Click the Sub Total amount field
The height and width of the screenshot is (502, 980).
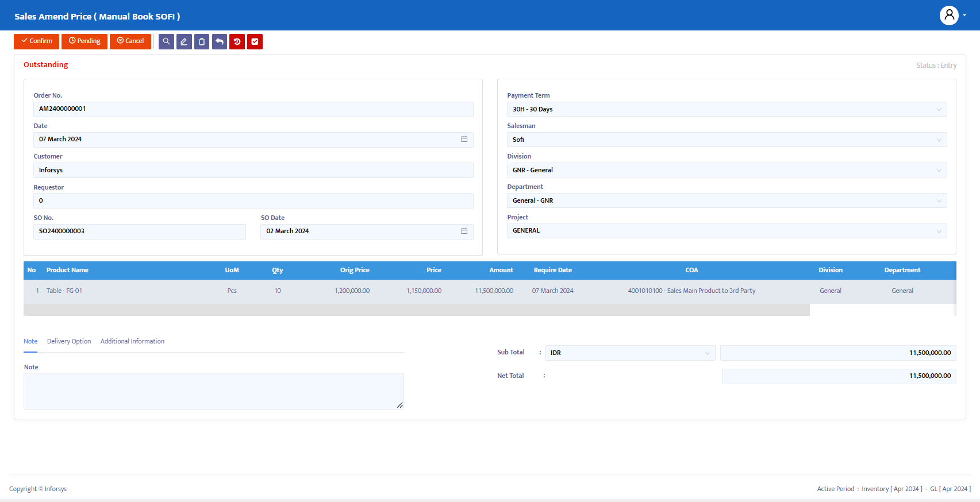click(x=838, y=353)
